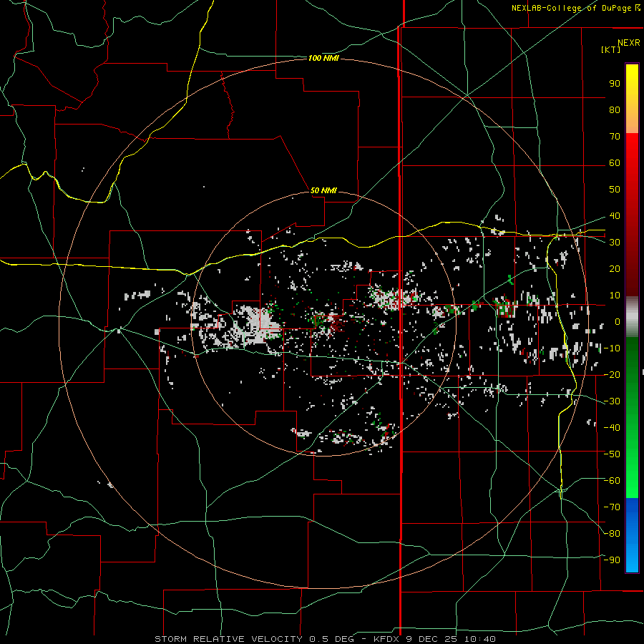Click the -20 value on velocity scale

(x=612, y=375)
